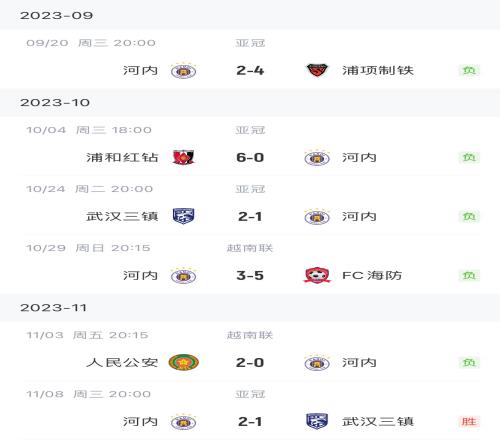Open the 2-0 score of 人民公安 vs 河内
Screen dimensions: 500x440
tap(250, 362)
